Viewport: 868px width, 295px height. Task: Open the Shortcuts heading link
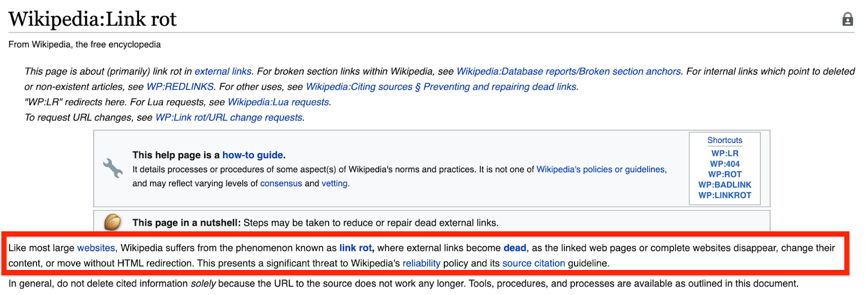725,140
